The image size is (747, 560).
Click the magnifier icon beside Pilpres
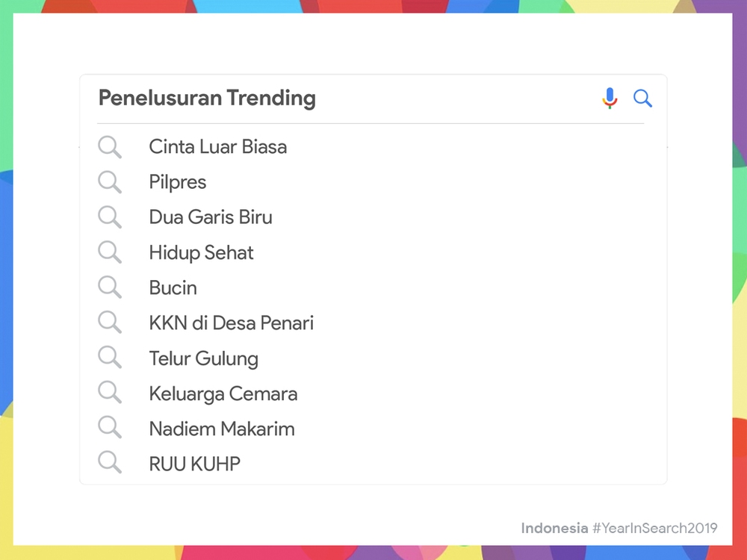110,182
